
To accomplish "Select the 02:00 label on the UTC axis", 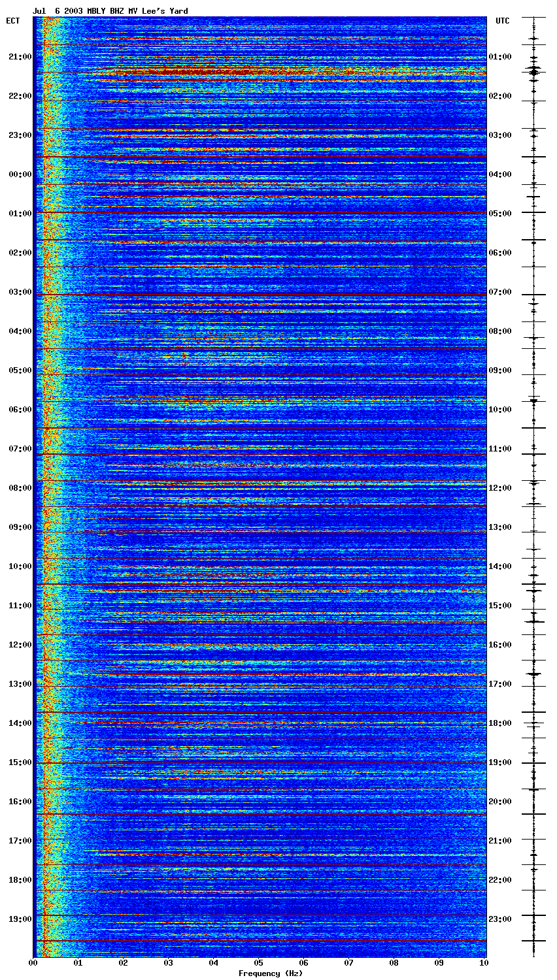I will 500,96.
